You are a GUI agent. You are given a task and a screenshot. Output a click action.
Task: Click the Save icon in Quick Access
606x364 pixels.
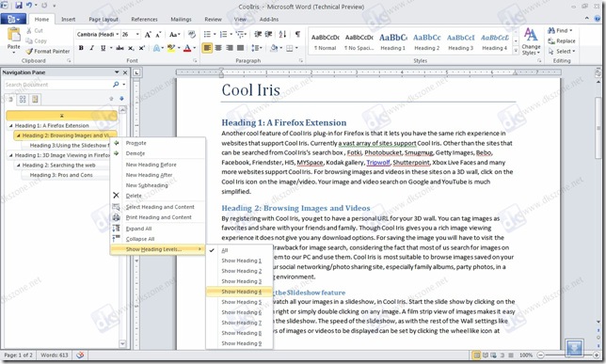(x=19, y=6)
